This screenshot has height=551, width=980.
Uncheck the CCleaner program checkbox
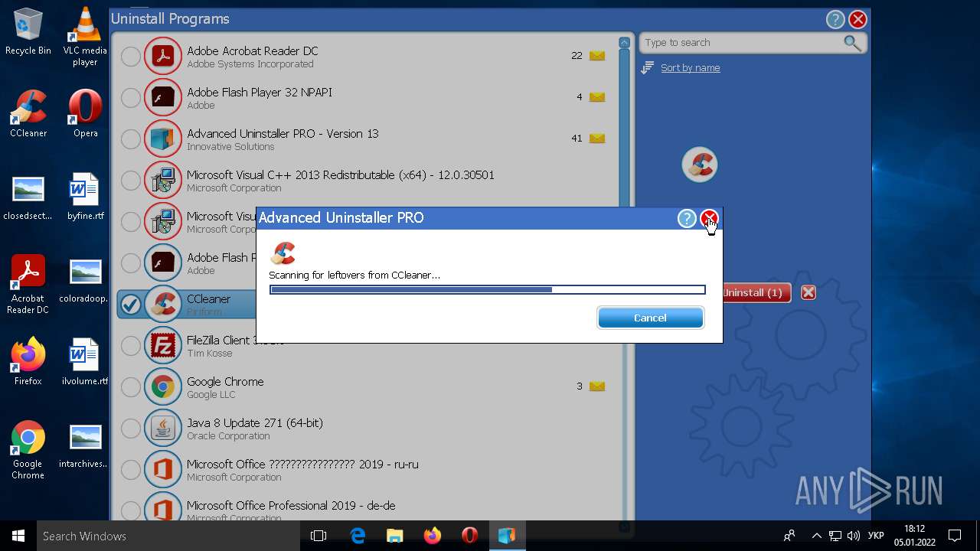[x=131, y=304]
